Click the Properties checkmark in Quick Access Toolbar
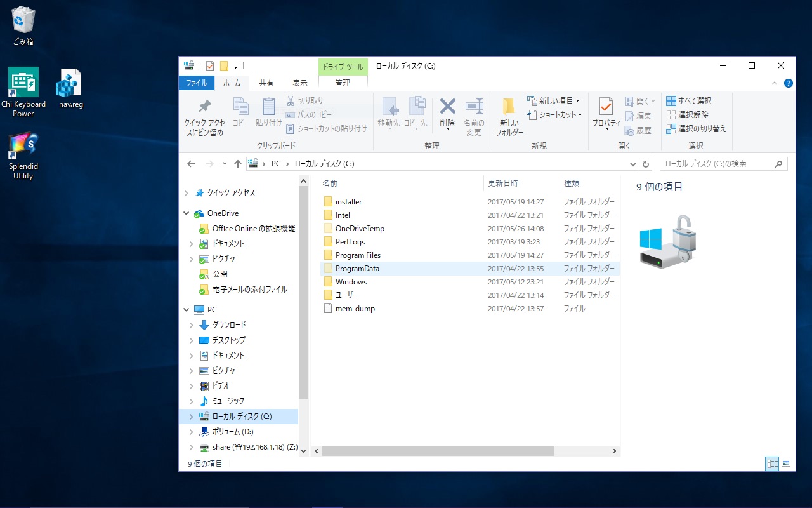Screen dimensions: 812x508 (210, 66)
